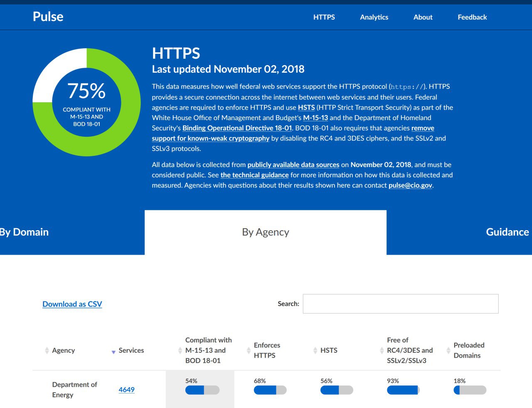Follow the HSTS link in description
Viewport: 532px width, 408px height.
coord(306,107)
